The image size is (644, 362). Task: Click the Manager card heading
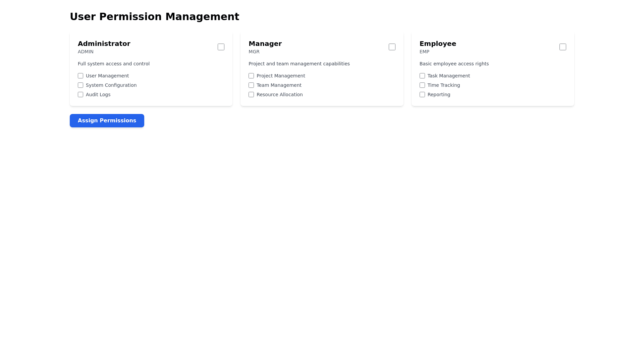tap(265, 44)
